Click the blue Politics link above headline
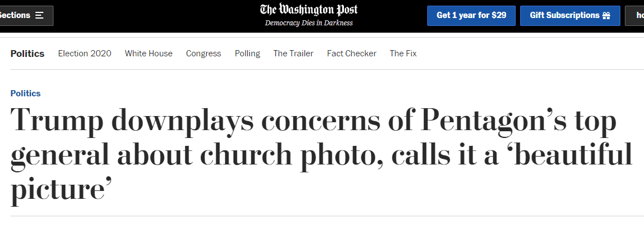The height and width of the screenshot is (227, 644). 25,94
